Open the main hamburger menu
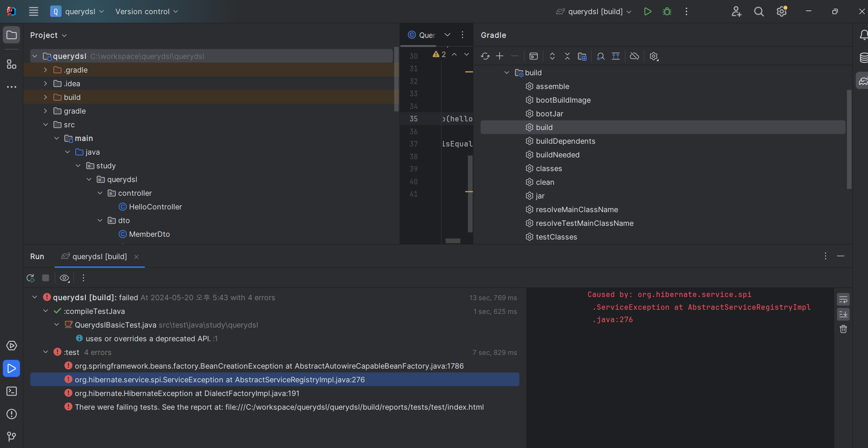The height and width of the screenshot is (448, 868). pos(34,11)
